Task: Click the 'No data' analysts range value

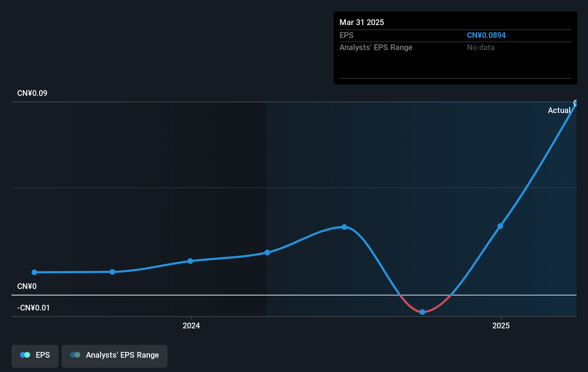Action: point(481,48)
